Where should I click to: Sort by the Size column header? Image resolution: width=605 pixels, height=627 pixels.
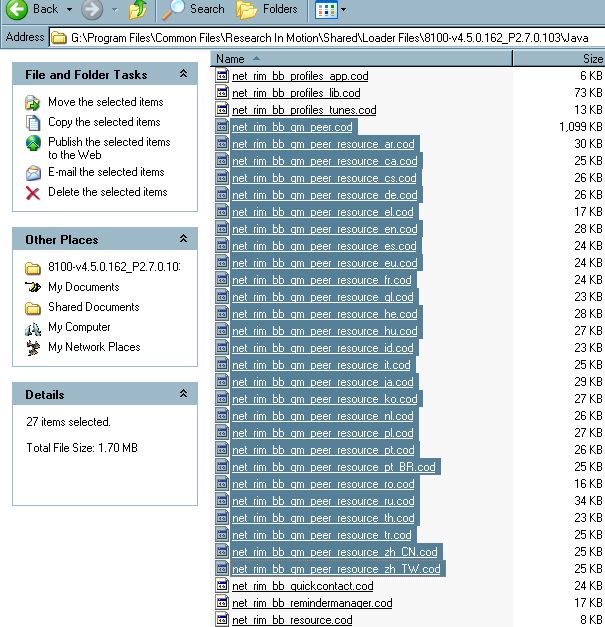[559, 59]
